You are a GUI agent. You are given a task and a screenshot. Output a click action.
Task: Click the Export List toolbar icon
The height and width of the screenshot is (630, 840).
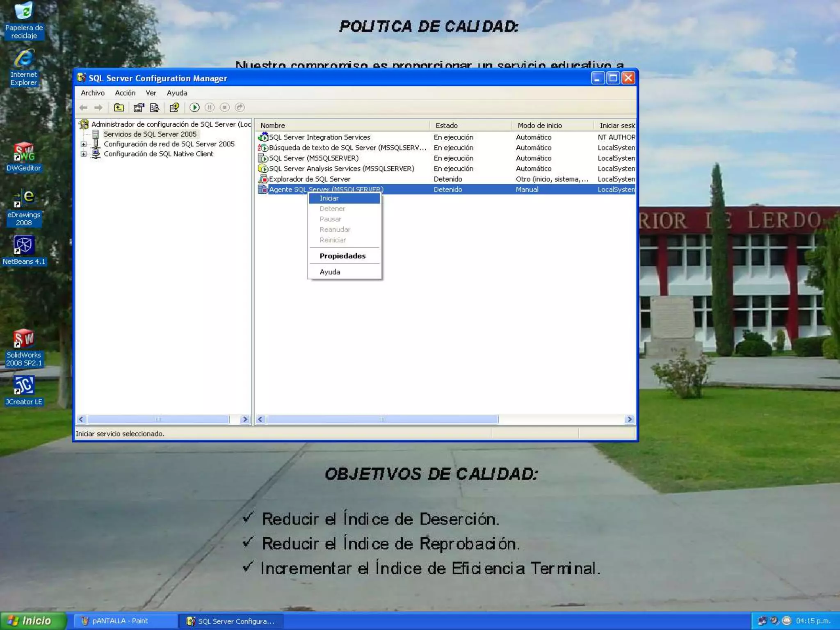(x=155, y=107)
